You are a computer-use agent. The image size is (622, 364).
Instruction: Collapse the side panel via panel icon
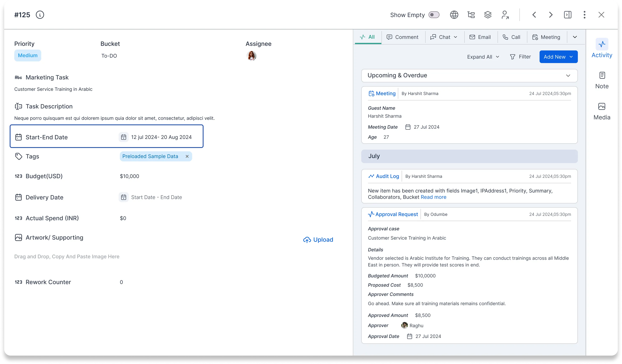[x=568, y=15]
